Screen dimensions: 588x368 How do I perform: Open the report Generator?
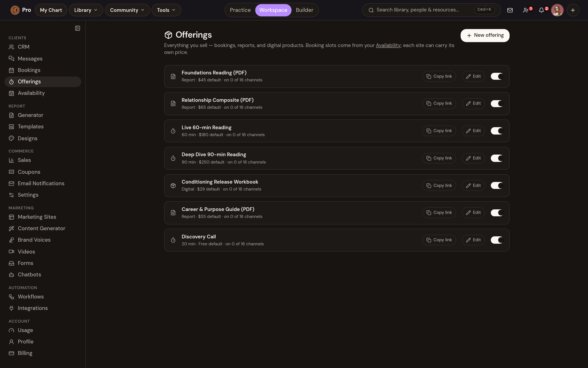pos(43,115)
